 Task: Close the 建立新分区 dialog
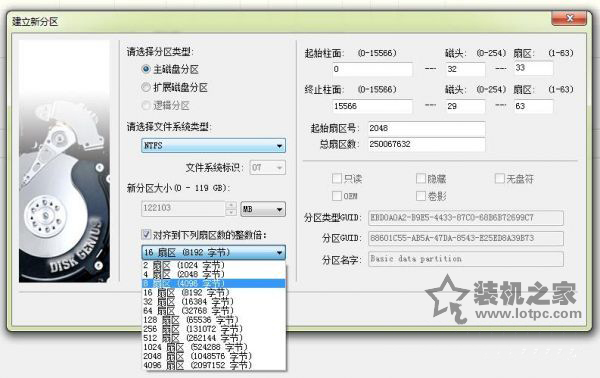[x=569, y=18]
